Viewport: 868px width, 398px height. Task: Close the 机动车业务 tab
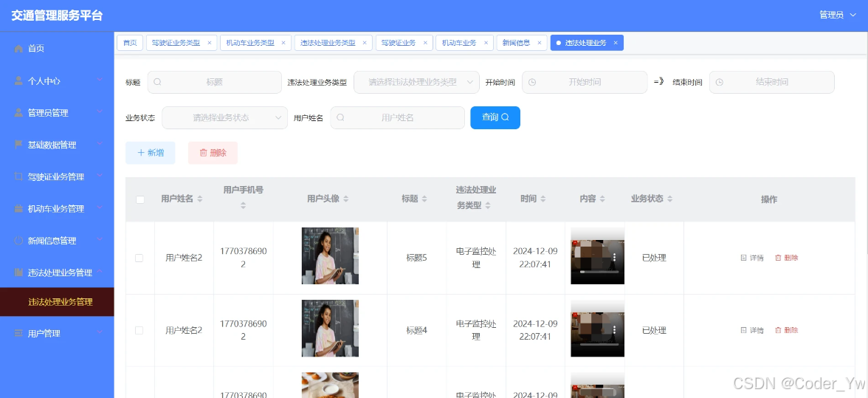pos(486,43)
